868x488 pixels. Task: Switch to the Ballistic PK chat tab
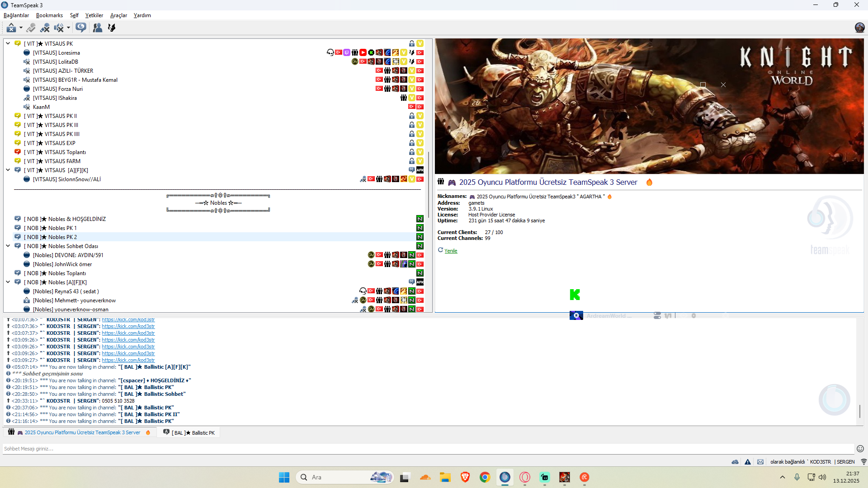[189, 433]
